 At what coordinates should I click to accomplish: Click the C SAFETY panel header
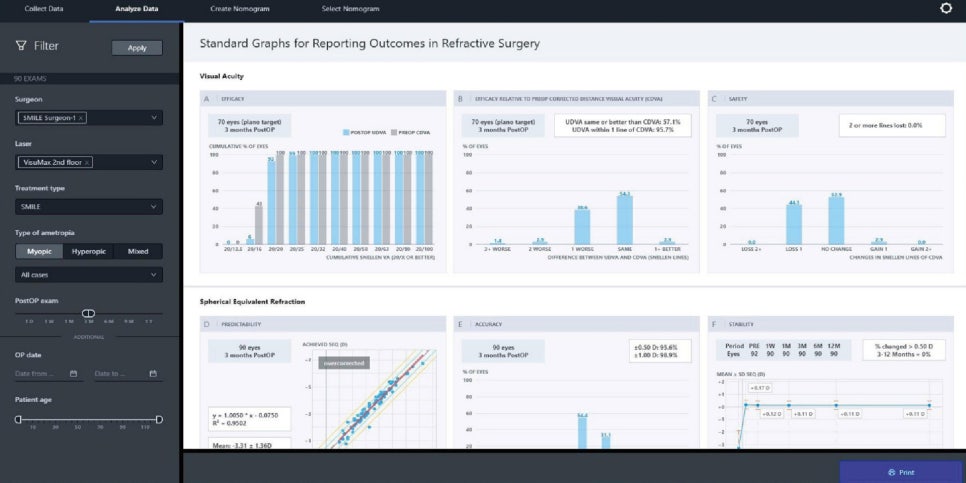point(830,99)
